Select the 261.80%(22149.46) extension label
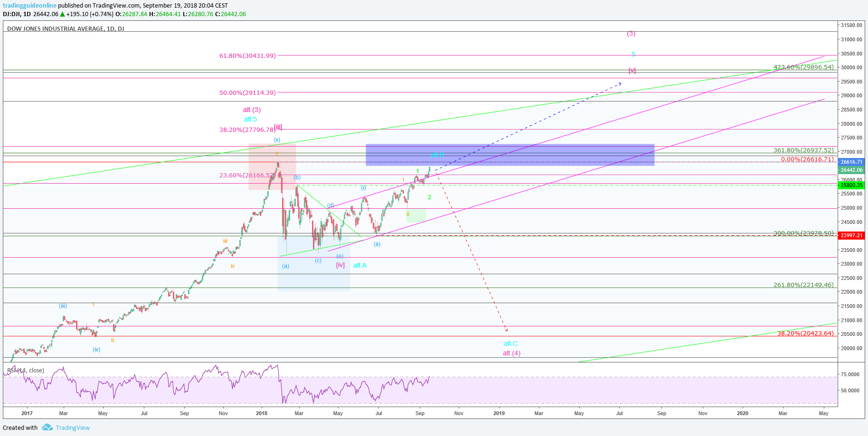Screen dimensions: 868x436 (x=803, y=285)
